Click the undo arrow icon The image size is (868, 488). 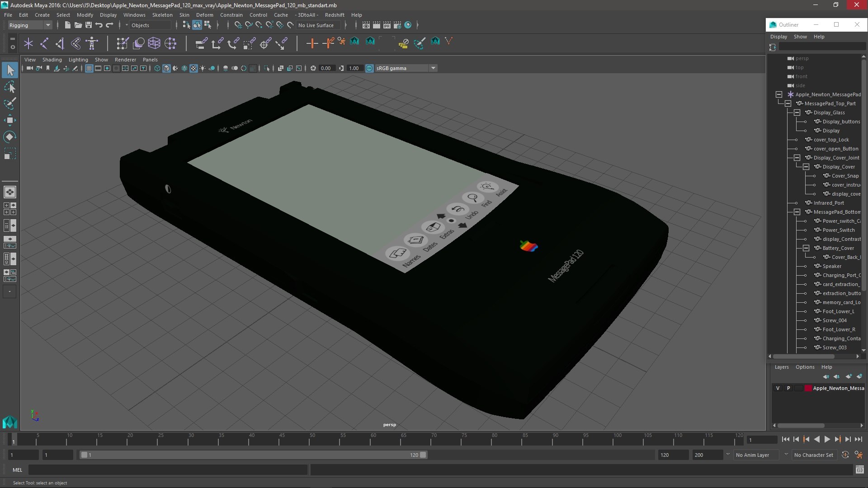click(99, 25)
